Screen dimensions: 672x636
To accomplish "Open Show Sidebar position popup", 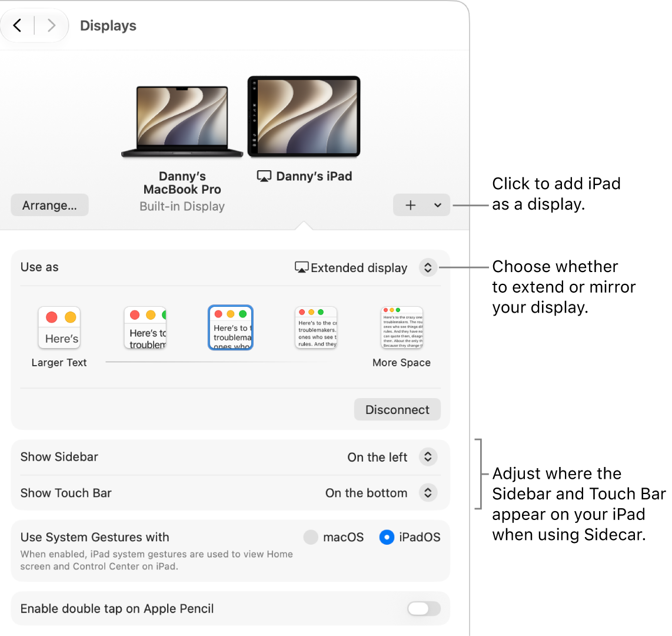I will [428, 457].
